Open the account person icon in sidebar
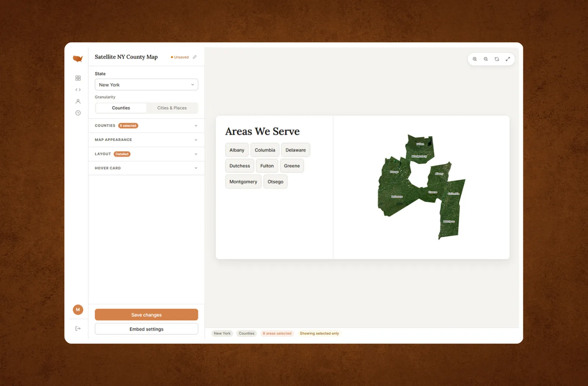Viewport: 588px width, 386px height. point(78,101)
